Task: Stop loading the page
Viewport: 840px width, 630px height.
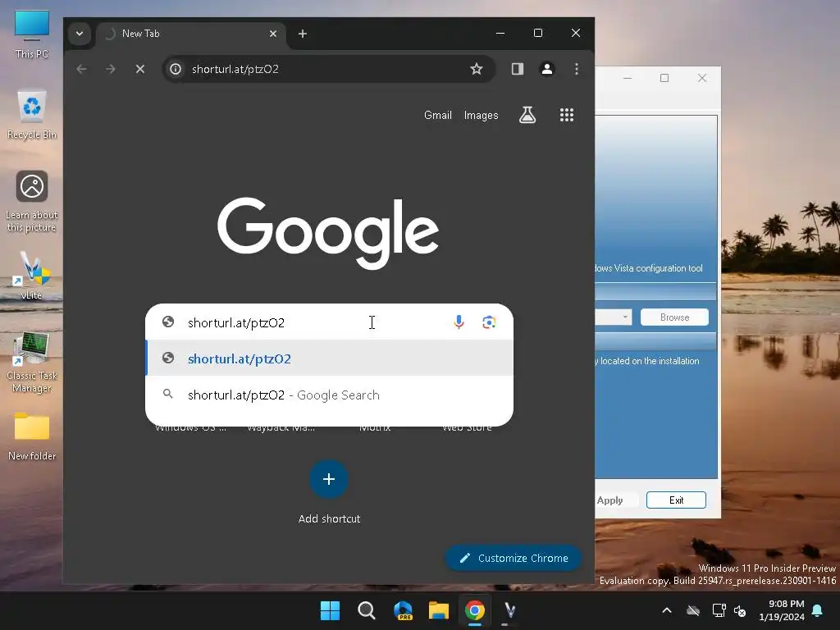Action: click(139, 69)
